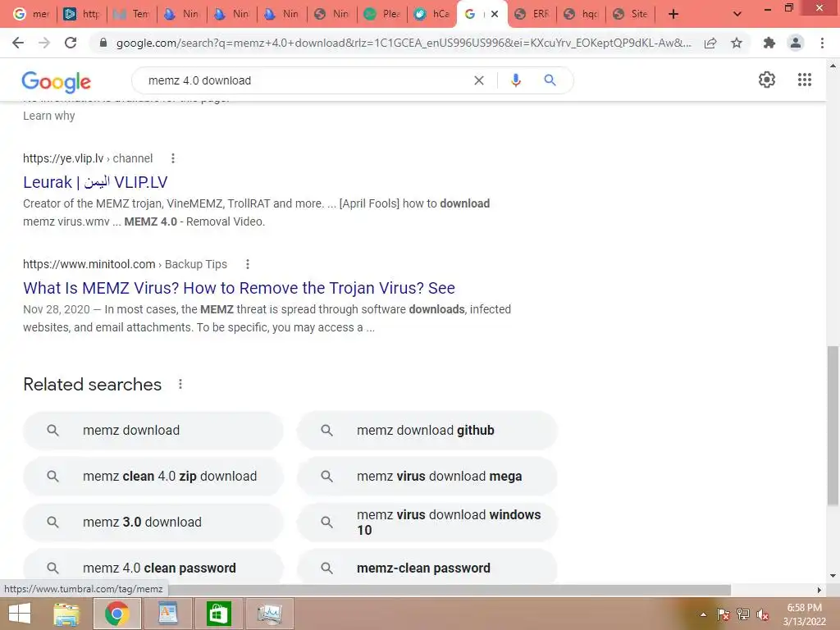Viewport: 840px width, 630px height.
Task: Open the tab search chevron
Action: [x=737, y=14]
